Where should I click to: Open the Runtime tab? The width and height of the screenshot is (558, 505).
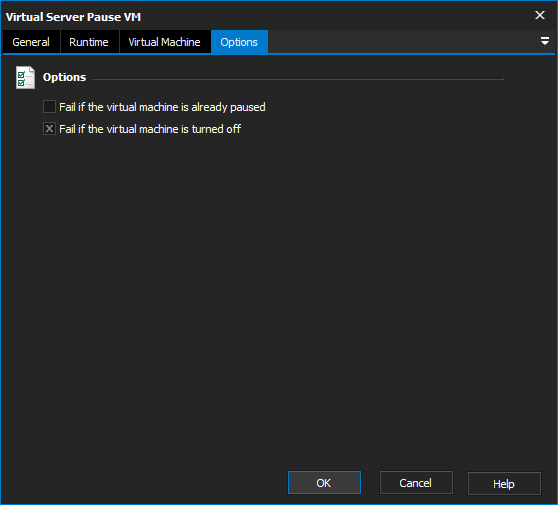pyautogui.click(x=89, y=42)
